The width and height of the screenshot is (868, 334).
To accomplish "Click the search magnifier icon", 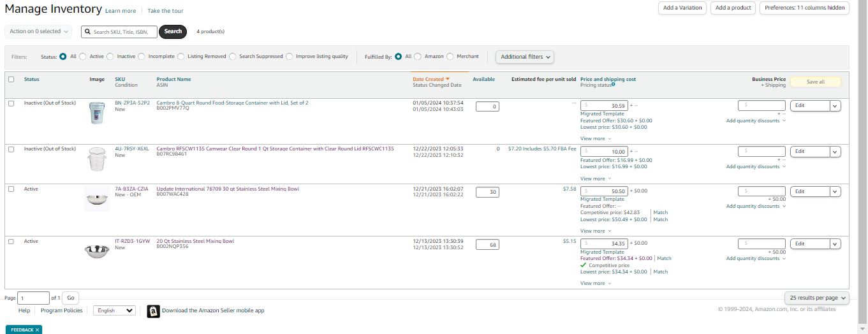I will [x=87, y=31].
